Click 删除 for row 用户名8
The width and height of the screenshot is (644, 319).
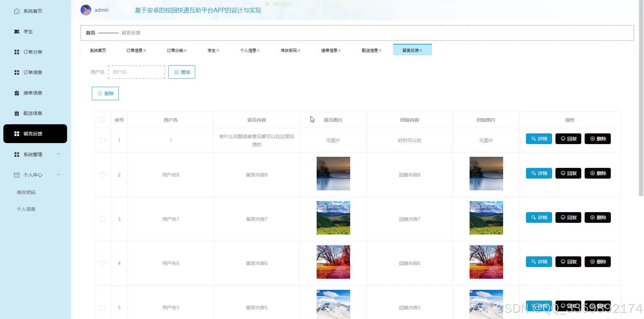598,173
